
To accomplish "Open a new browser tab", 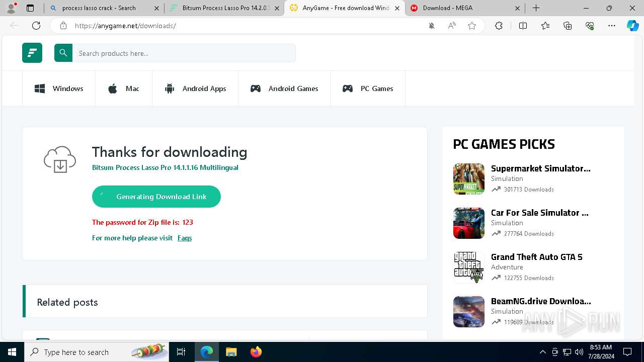I will pos(536,8).
